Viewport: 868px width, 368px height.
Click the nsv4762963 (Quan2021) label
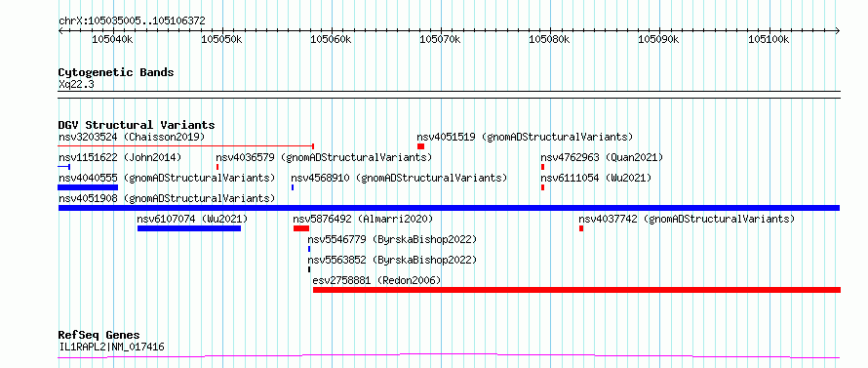tap(602, 157)
